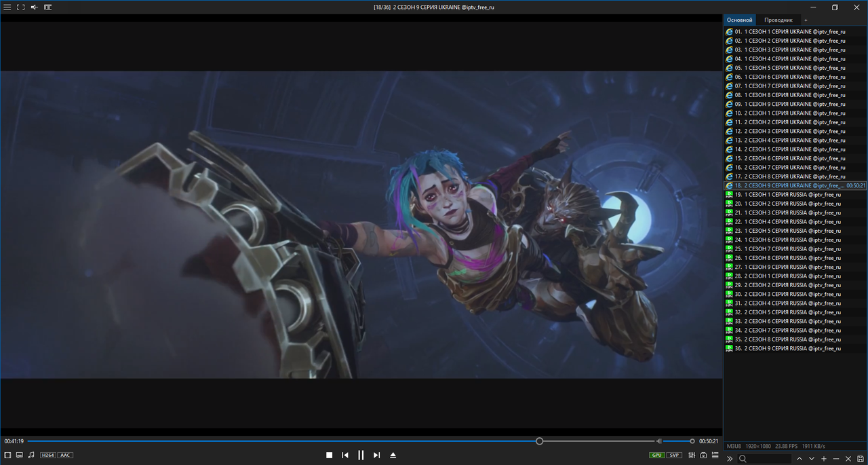Add item to playlist with plus icon
This screenshot has width=868, height=465.
click(824, 459)
